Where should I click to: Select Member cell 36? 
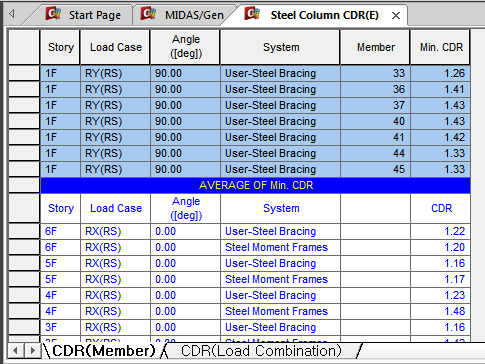[376, 89]
